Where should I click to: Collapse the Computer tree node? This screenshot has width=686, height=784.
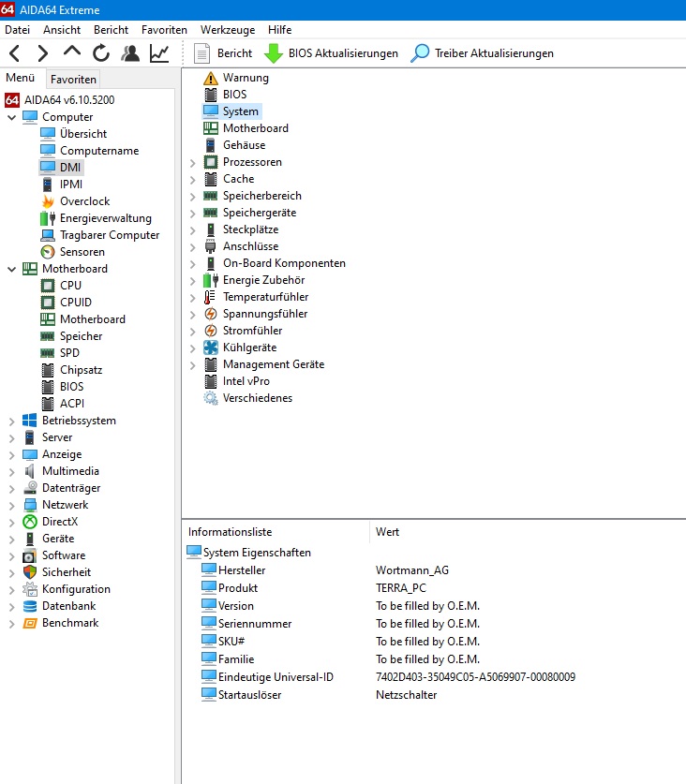coord(12,117)
